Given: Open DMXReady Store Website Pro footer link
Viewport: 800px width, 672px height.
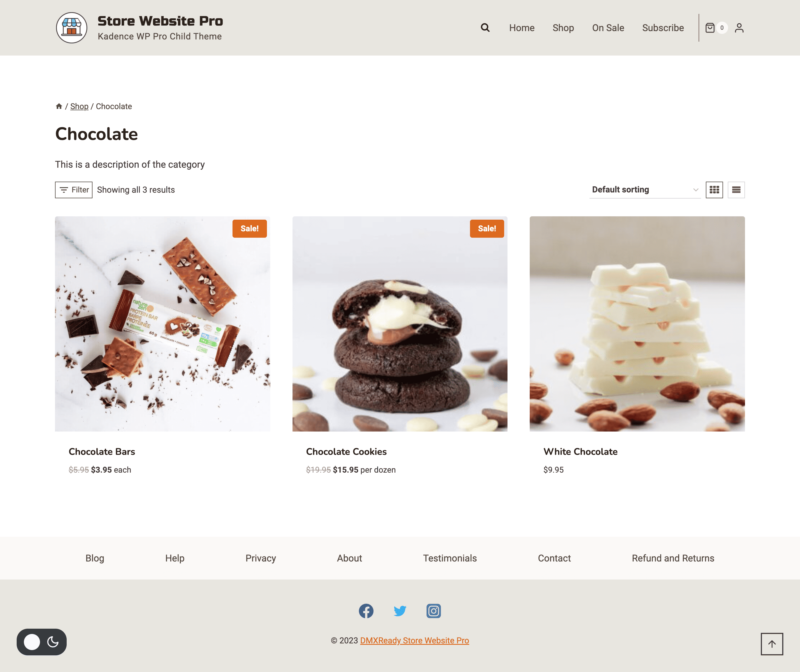Looking at the screenshot, I should [x=414, y=640].
